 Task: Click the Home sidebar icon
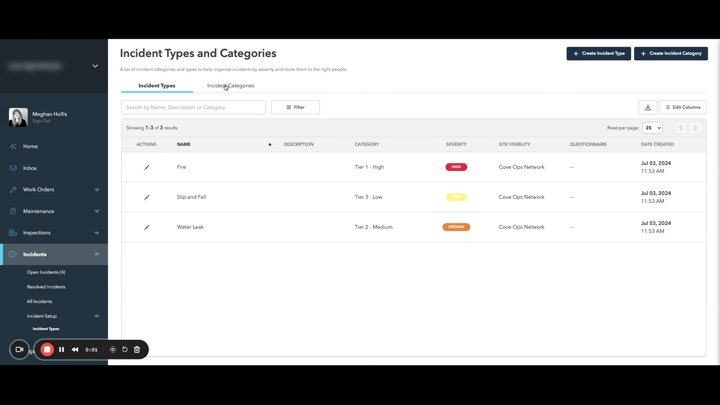(13, 146)
